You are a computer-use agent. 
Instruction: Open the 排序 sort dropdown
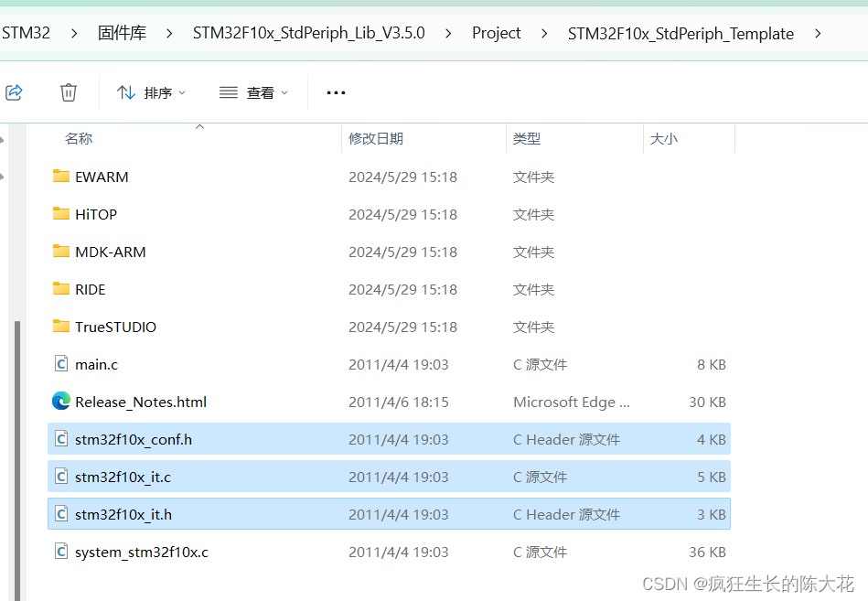[x=152, y=91]
